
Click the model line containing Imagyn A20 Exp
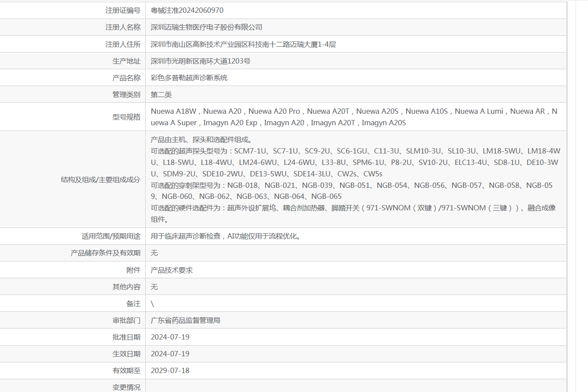click(278, 123)
